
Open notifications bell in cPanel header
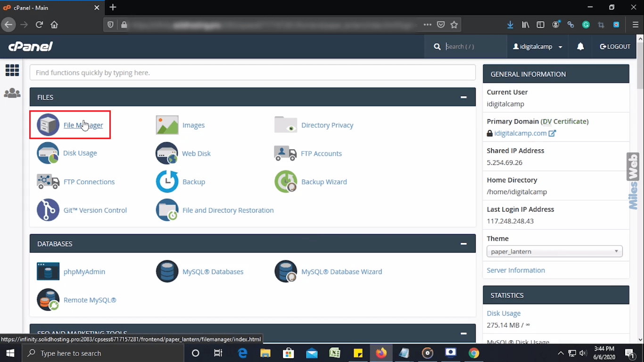tap(581, 47)
